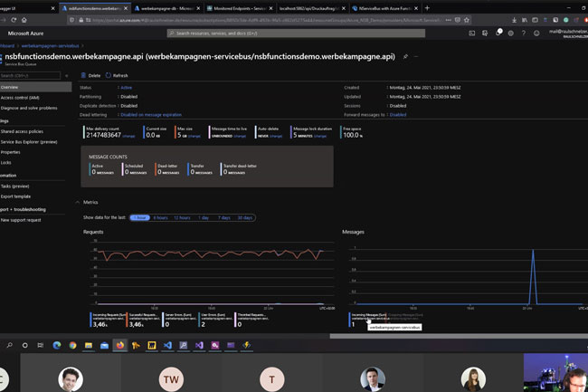
Task: Open Export template menu item
Action: pyautogui.click(x=15, y=196)
